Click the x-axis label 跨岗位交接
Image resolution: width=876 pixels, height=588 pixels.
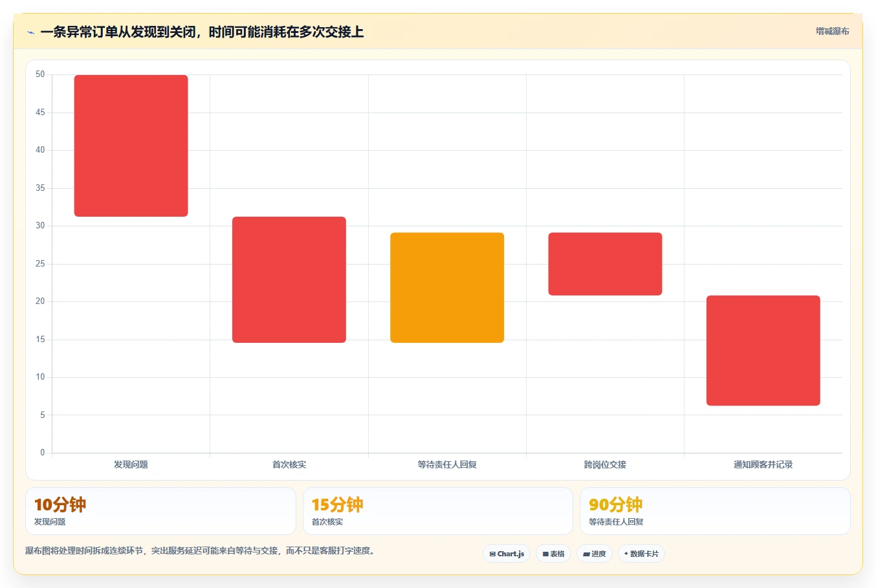pyautogui.click(x=605, y=464)
